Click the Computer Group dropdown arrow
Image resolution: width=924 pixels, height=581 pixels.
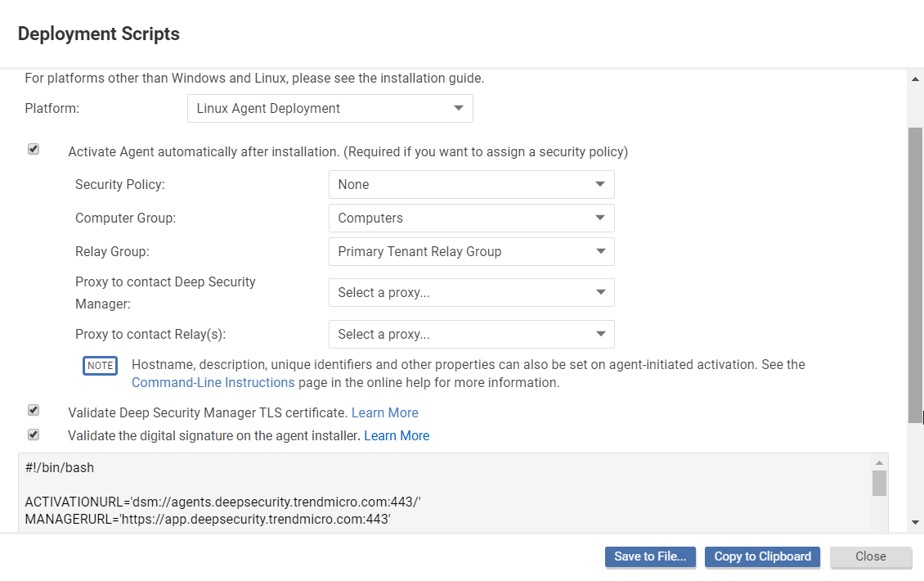[x=600, y=218]
